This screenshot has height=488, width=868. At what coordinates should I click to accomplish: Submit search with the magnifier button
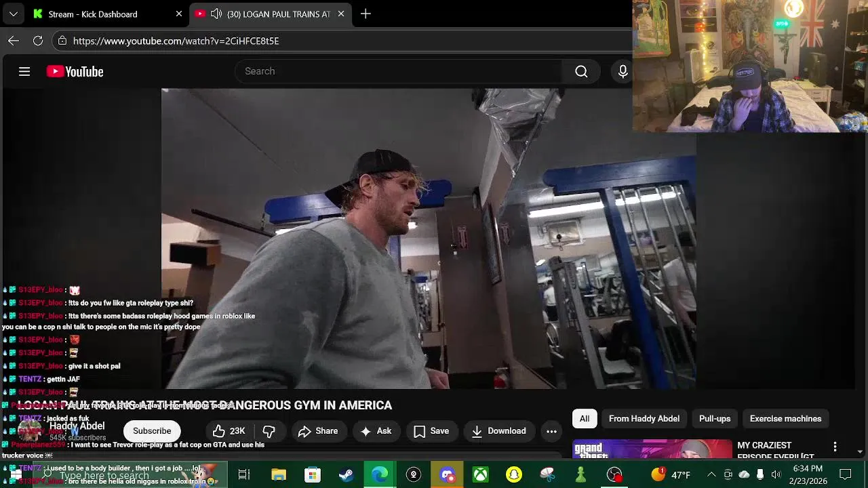(x=581, y=71)
